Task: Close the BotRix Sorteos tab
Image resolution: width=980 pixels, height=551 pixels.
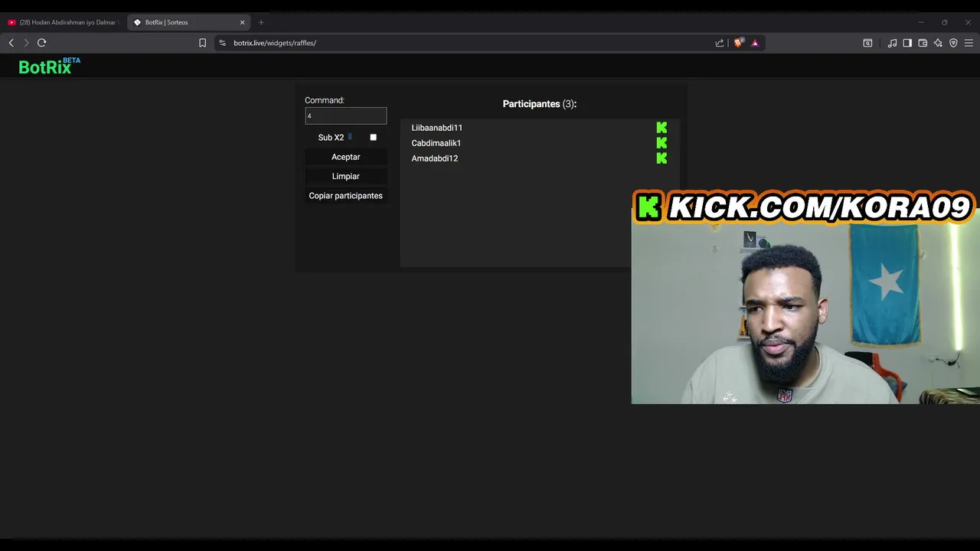Action: point(243,22)
